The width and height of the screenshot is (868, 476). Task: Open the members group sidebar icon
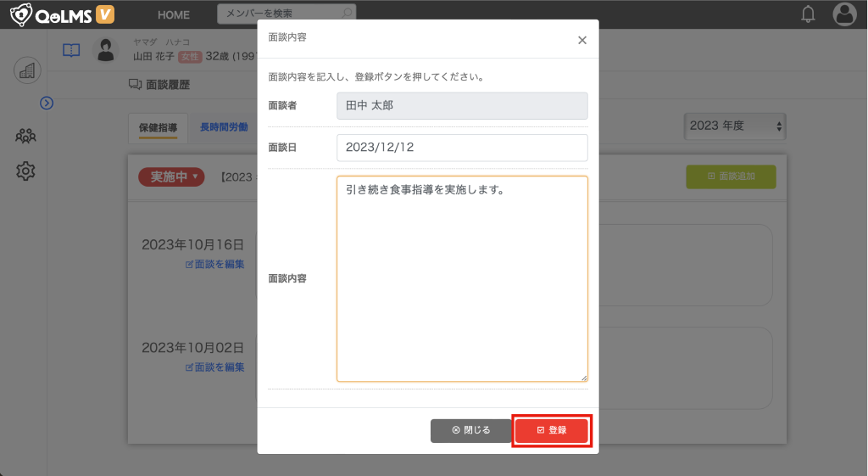tap(26, 136)
